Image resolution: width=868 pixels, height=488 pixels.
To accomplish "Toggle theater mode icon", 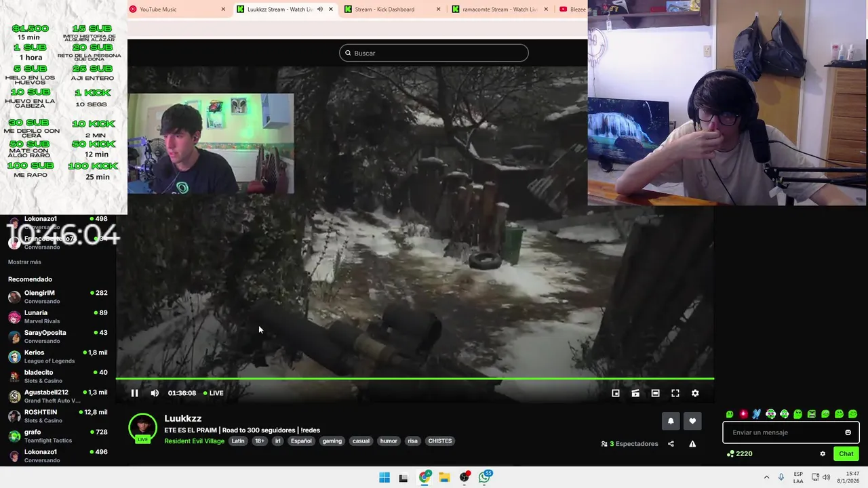I will click(655, 393).
